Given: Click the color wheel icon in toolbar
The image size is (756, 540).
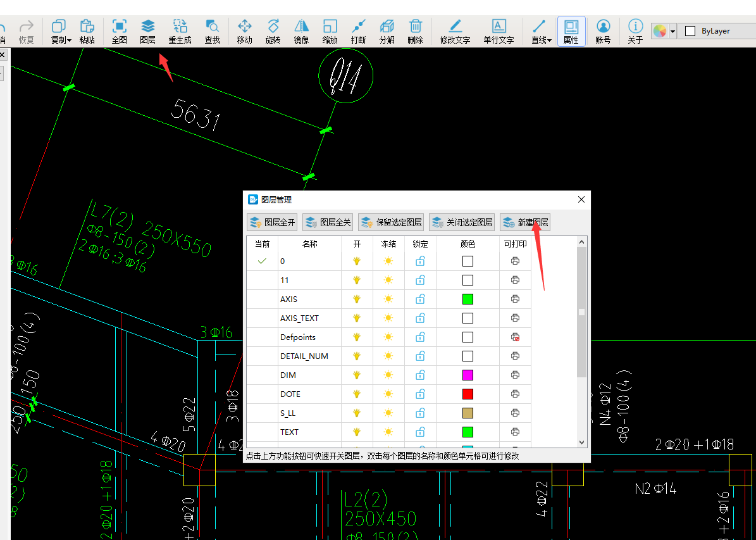Looking at the screenshot, I should coord(660,31).
